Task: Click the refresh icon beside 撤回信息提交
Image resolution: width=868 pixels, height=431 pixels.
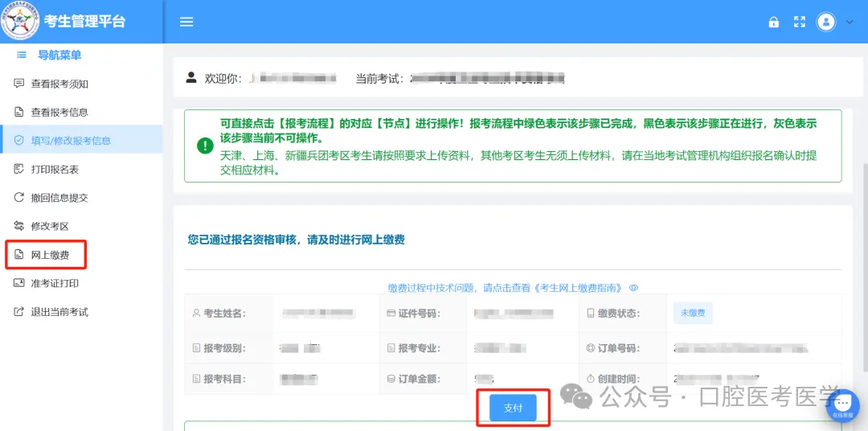Action: click(18, 197)
